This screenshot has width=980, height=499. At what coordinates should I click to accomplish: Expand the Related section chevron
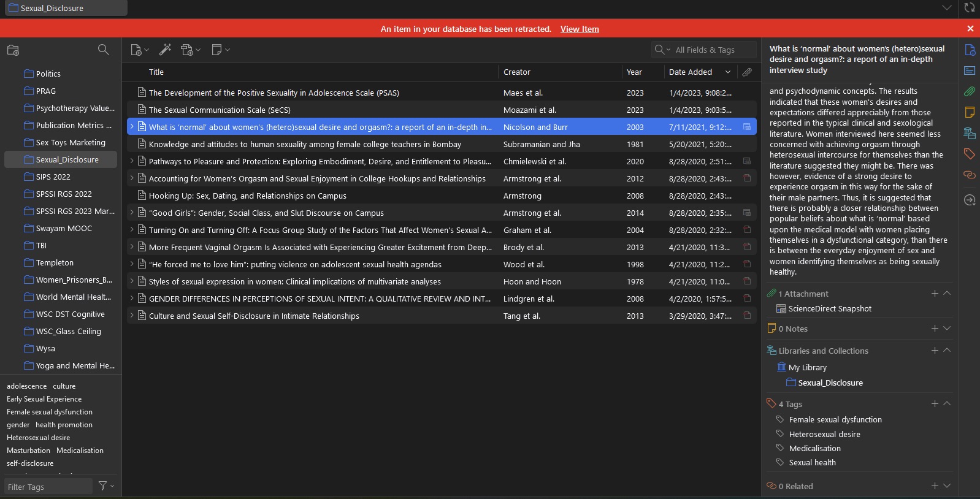coord(947,486)
